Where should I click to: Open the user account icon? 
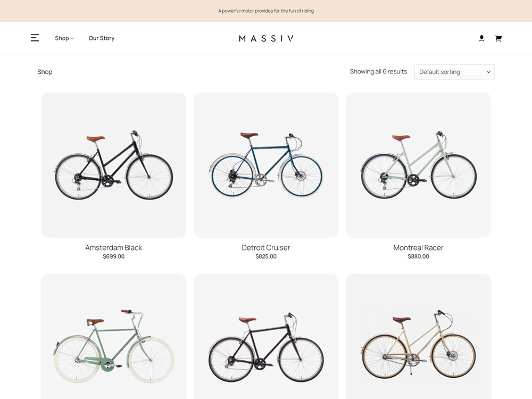pyautogui.click(x=481, y=38)
